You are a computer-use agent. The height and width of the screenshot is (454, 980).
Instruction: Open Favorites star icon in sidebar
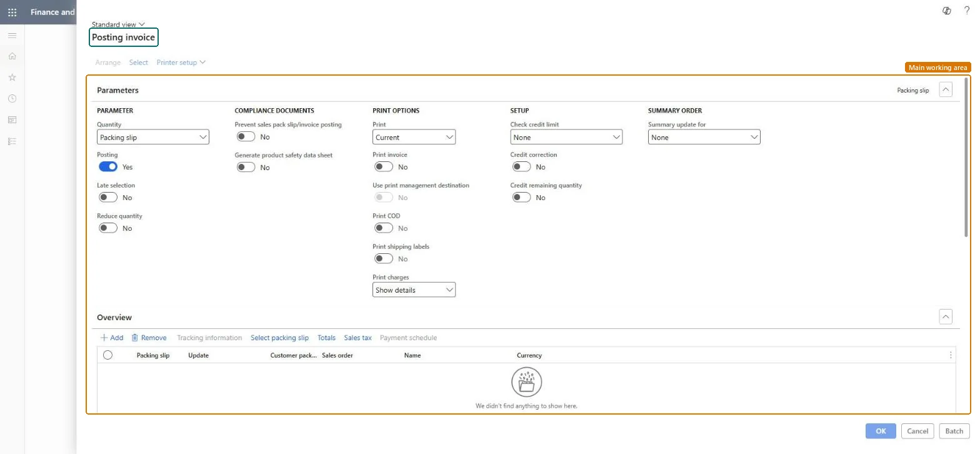pyautogui.click(x=12, y=78)
